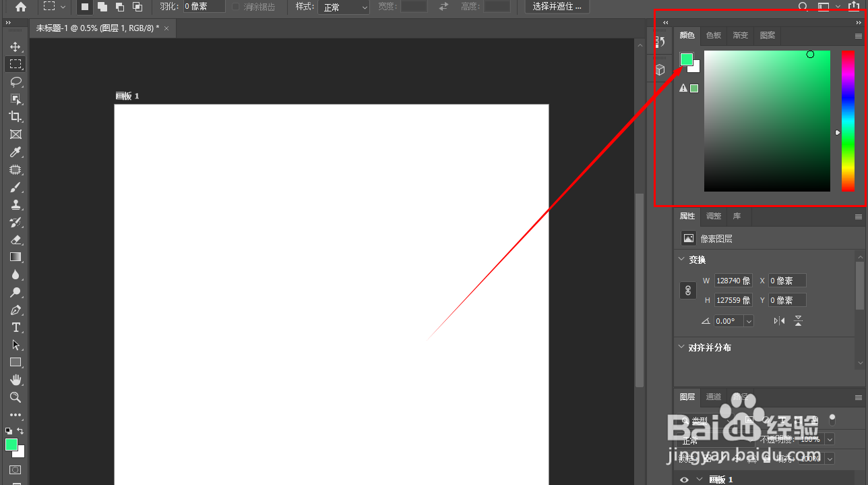868x485 pixels.
Task: Select the Blur tool
Action: point(15,275)
